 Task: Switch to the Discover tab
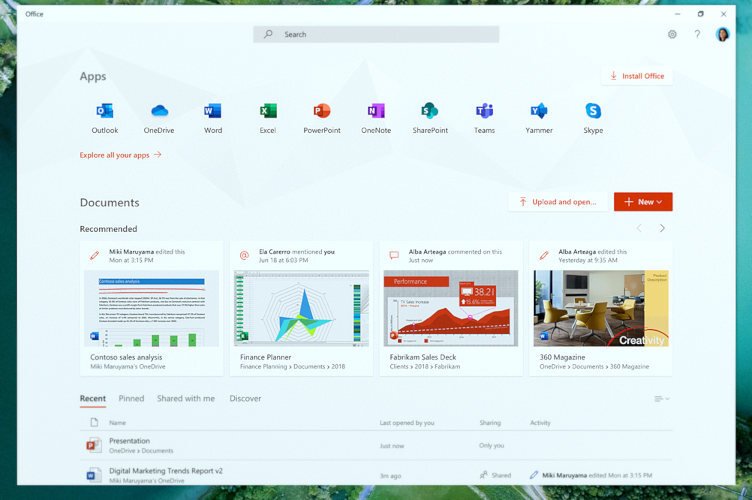pyautogui.click(x=245, y=398)
